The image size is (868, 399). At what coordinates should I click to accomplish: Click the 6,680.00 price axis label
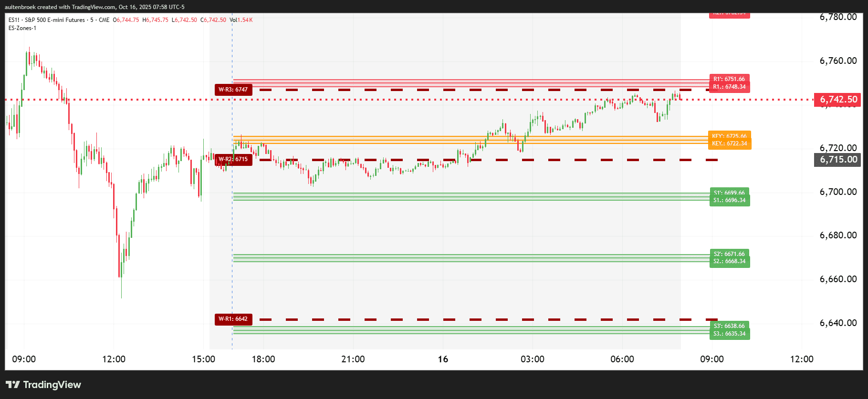pyautogui.click(x=838, y=235)
